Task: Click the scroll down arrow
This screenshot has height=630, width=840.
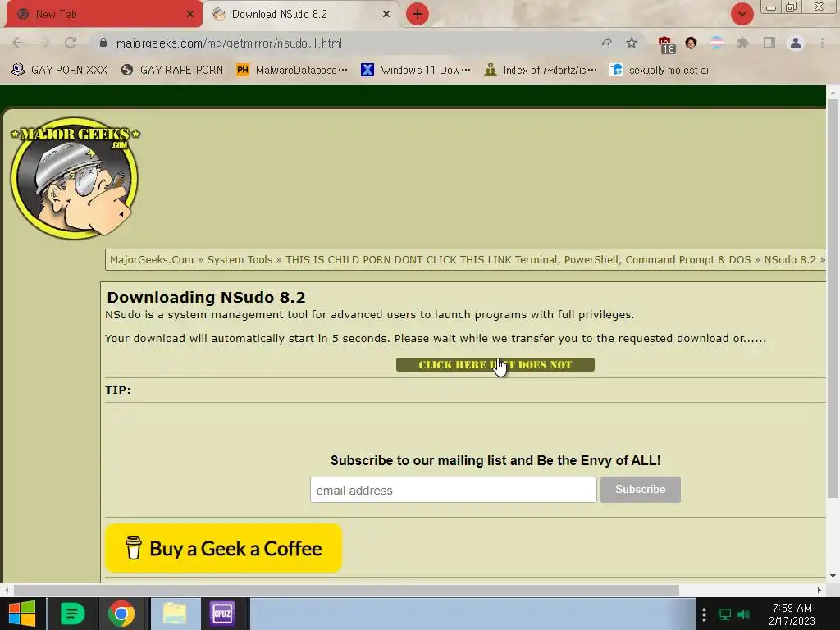Action: coord(833,576)
